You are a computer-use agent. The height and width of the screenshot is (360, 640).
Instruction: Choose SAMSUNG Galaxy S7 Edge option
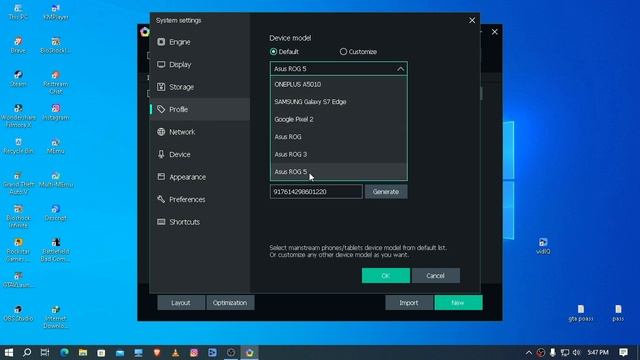coord(338,102)
